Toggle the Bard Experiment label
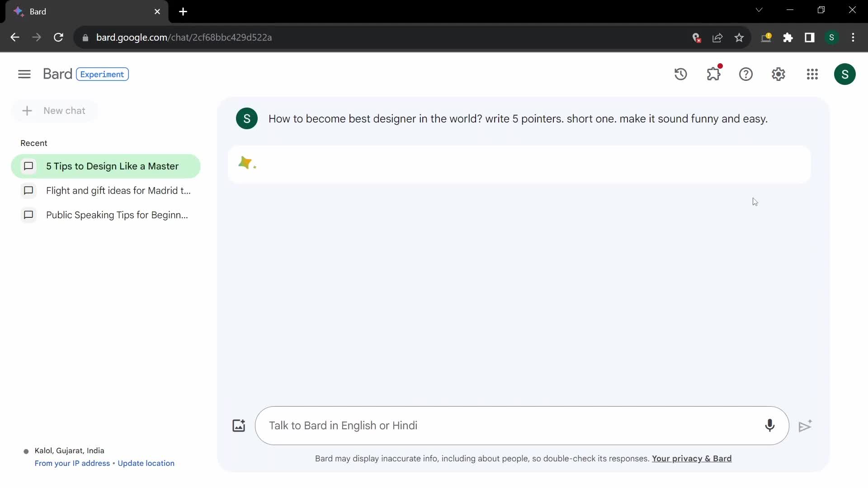 click(x=101, y=74)
